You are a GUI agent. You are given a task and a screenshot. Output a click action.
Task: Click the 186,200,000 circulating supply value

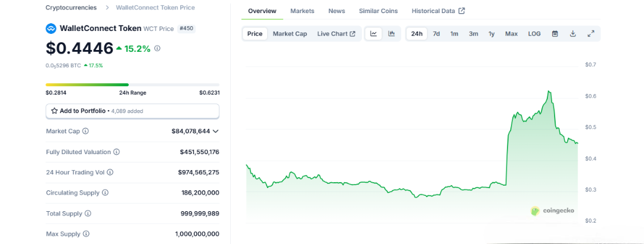(x=200, y=193)
